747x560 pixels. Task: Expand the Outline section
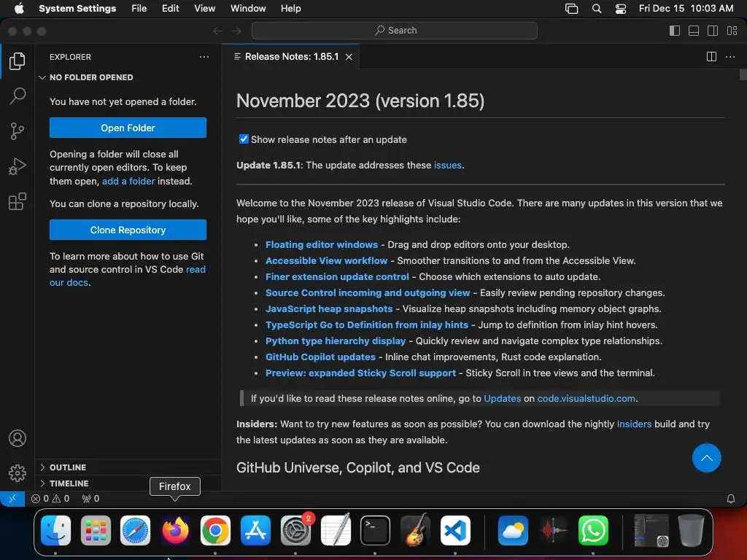(68, 467)
